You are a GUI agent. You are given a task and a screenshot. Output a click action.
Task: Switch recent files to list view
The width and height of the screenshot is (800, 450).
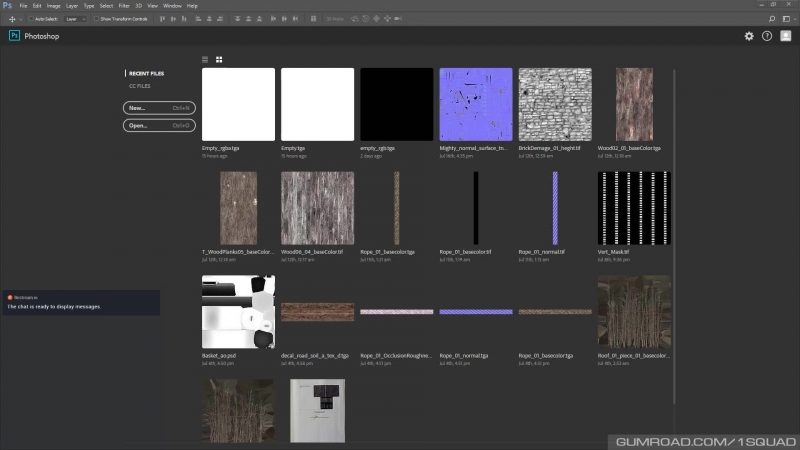tap(205, 60)
